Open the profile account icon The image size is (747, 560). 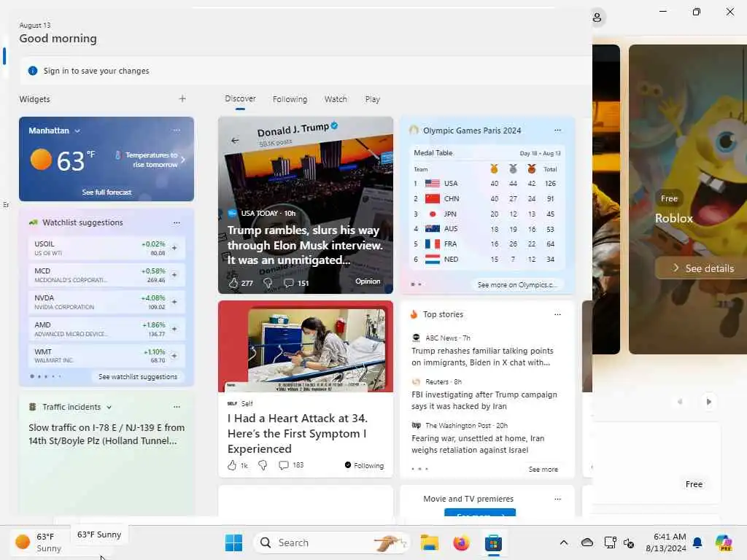tap(597, 17)
